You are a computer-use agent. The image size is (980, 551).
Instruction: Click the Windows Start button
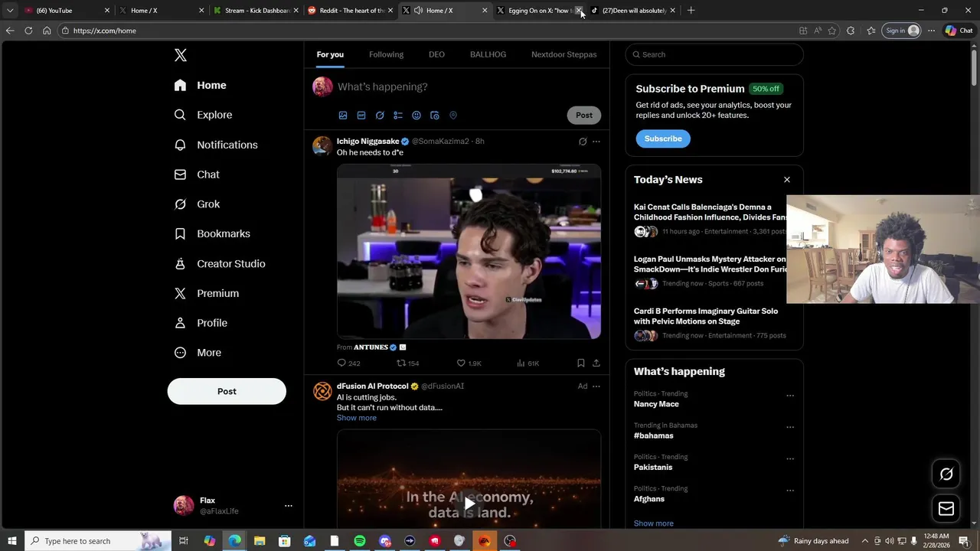click(x=11, y=541)
